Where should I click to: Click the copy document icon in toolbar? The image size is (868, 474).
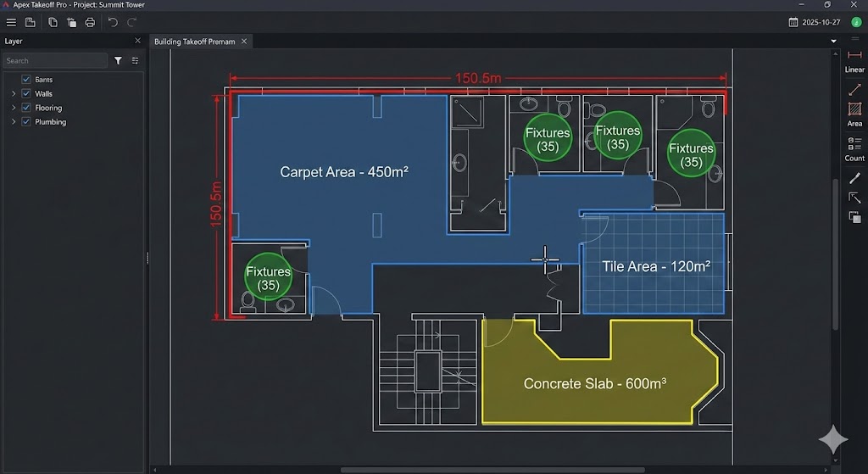(x=53, y=22)
